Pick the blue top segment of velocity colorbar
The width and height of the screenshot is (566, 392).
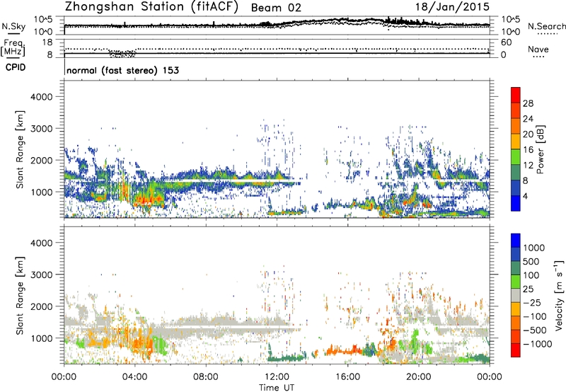[x=516, y=241]
